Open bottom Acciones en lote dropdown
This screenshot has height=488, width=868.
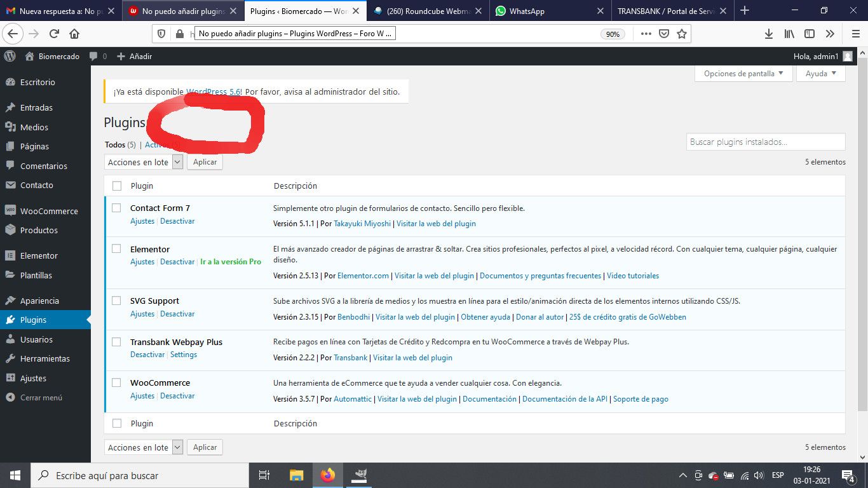tap(144, 447)
